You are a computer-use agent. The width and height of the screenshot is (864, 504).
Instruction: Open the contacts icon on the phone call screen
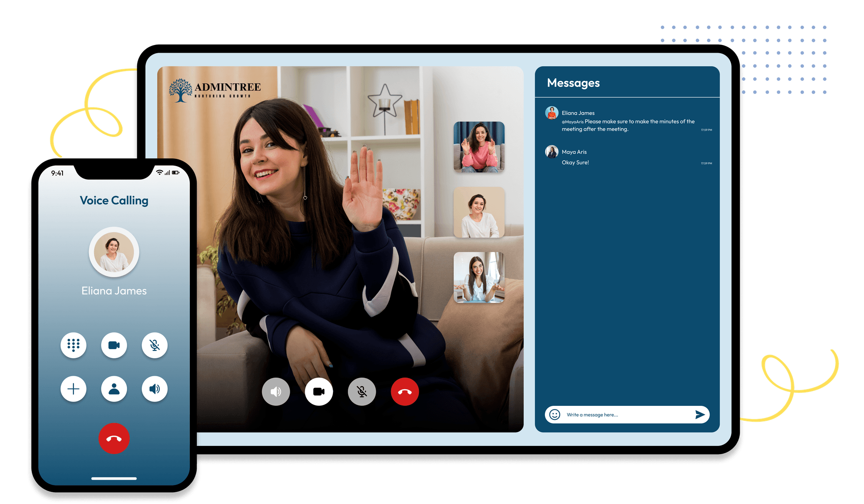click(114, 389)
